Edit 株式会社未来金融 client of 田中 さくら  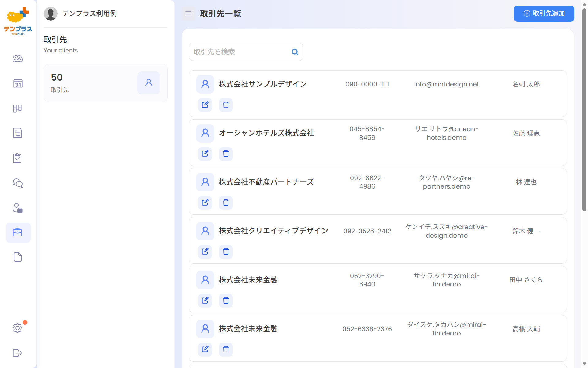click(205, 301)
